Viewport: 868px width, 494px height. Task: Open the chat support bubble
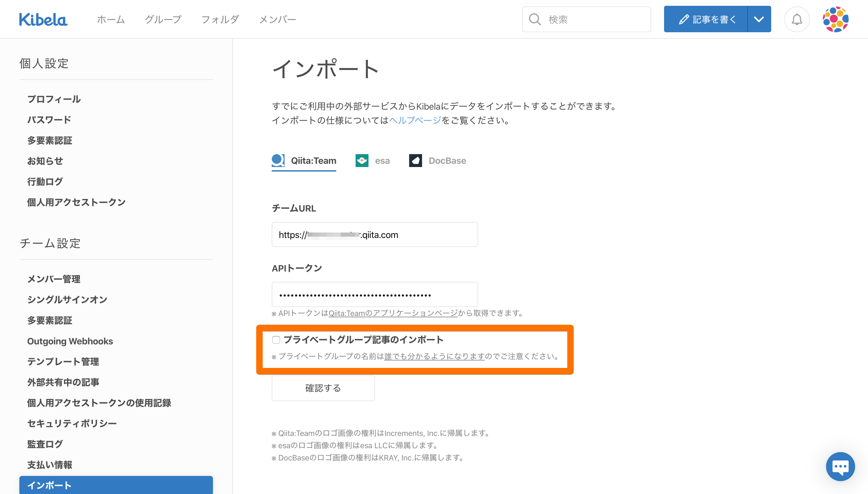click(840, 466)
